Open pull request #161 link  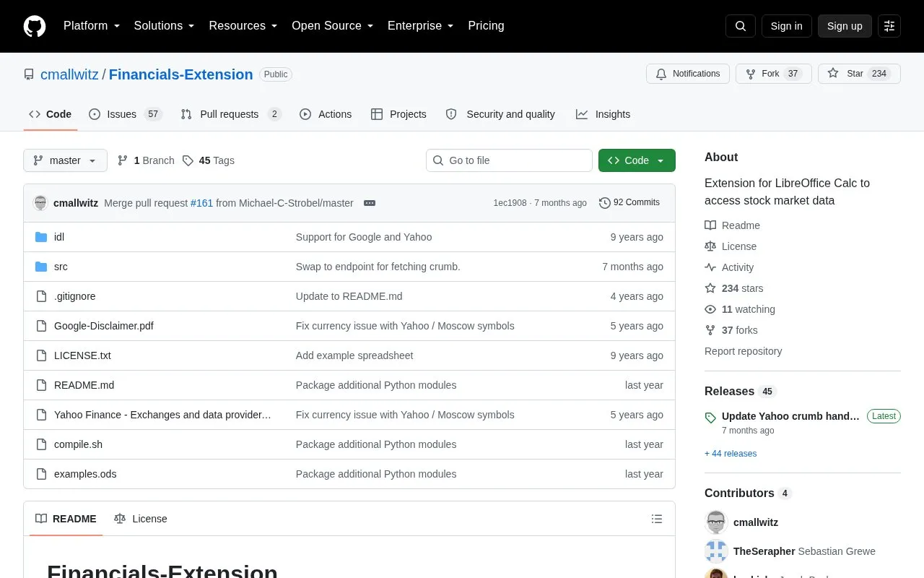tap(201, 203)
